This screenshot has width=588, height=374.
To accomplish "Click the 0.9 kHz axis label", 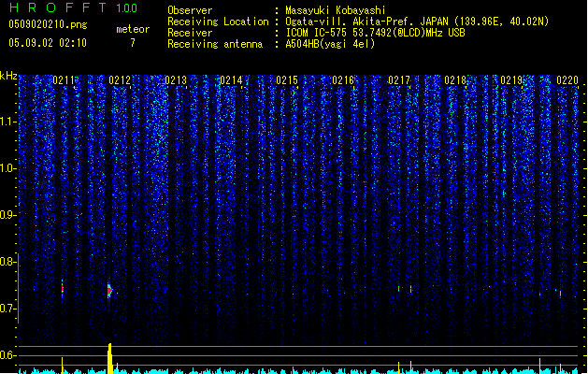I will [x=7, y=215].
